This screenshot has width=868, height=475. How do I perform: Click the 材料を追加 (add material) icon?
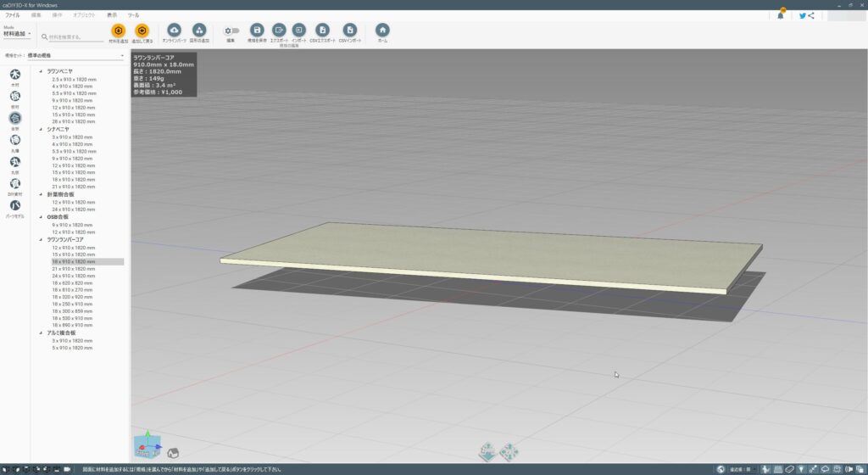(118, 31)
